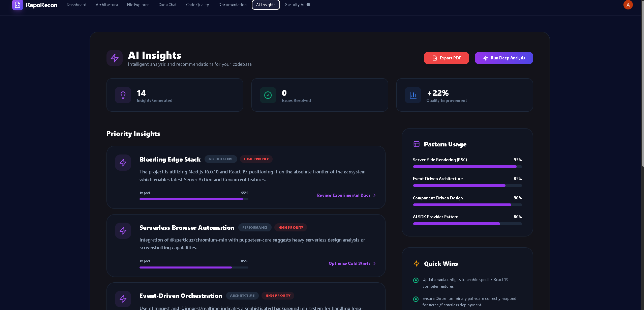Click the lightning icon on Serverless Browser Automation card
Screen dimensions: 644x310
tap(123, 231)
